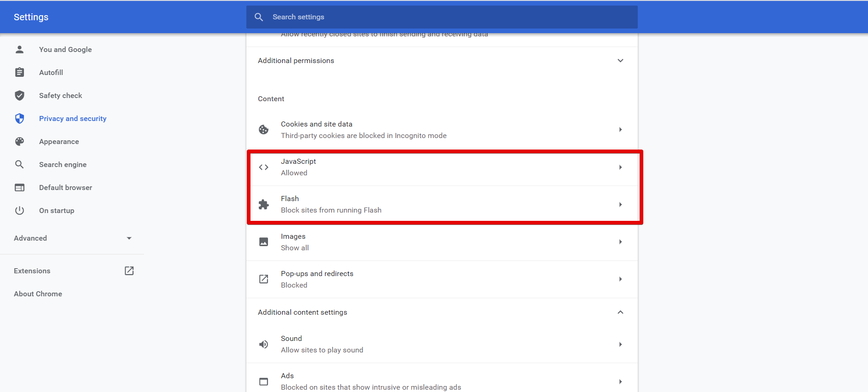Image resolution: width=868 pixels, height=392 pixels.
Task: Click the Images picture icon
Action: [263, 242]
